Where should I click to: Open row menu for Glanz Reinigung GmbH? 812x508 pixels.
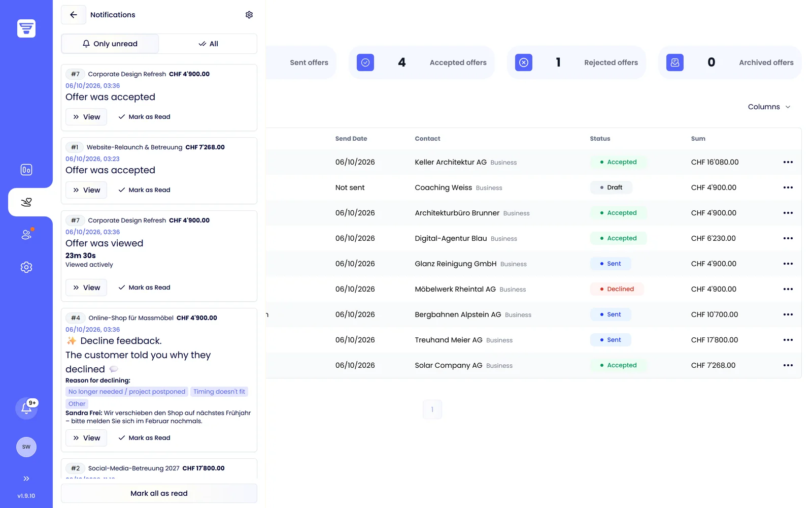point(788,264)
